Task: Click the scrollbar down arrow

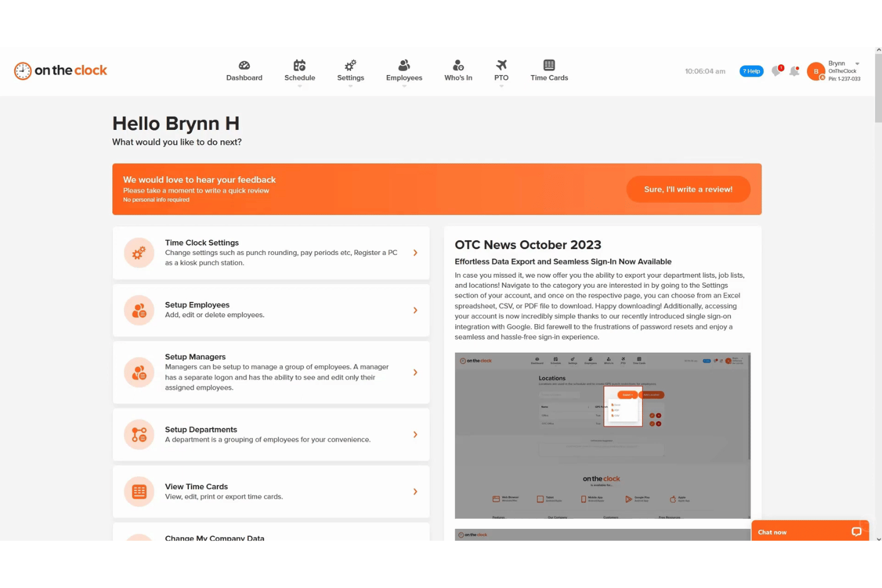Action: (x=878, y=538)
